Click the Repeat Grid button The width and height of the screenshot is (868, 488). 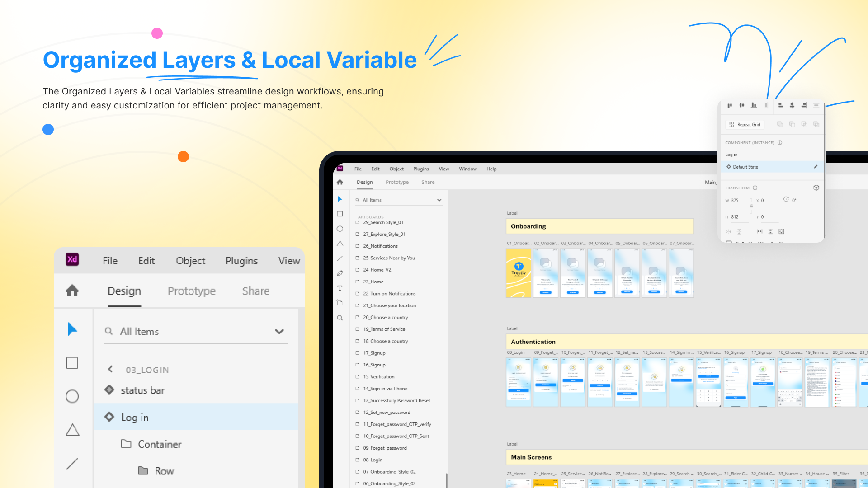(744, 124)
